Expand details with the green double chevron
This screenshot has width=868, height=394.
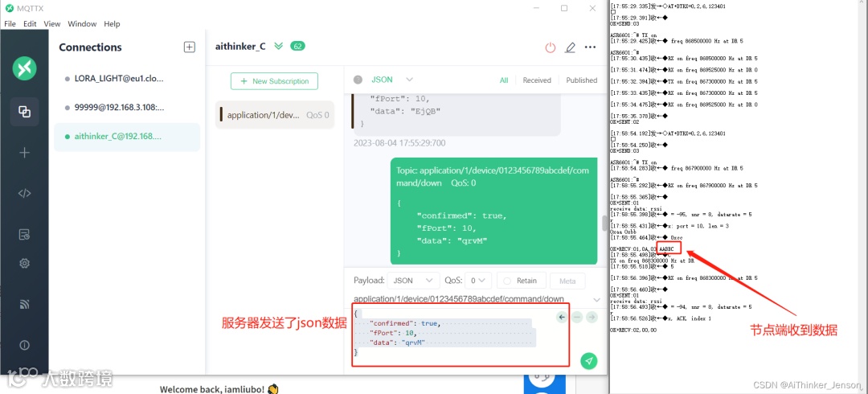tap(278, 46)
